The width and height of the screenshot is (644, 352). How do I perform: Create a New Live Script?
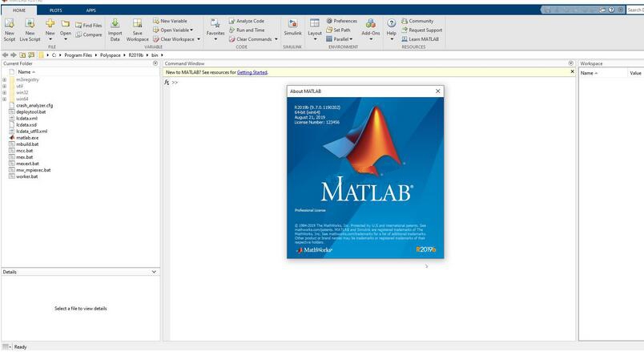pos(30,30)
